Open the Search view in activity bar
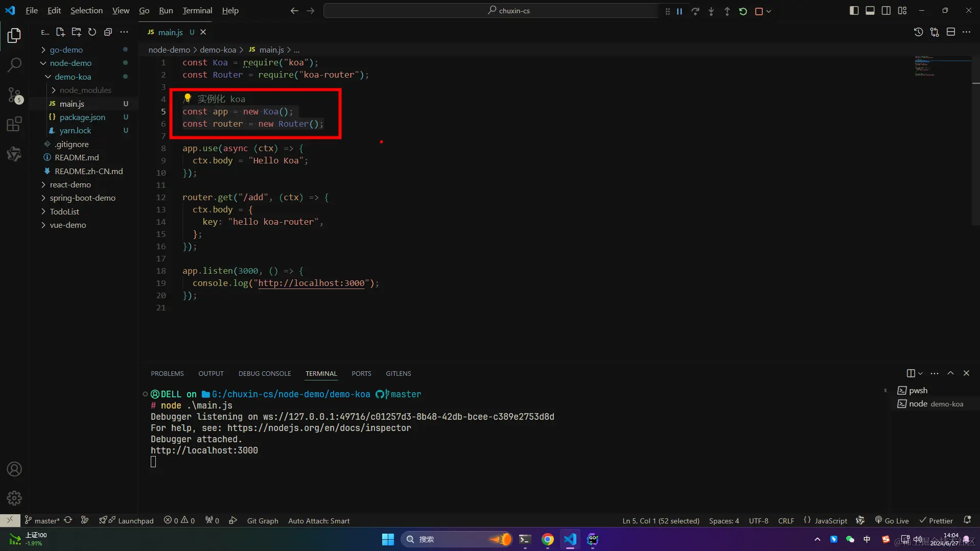This screenshot has height=551, width=980. [x=14, y=65]
